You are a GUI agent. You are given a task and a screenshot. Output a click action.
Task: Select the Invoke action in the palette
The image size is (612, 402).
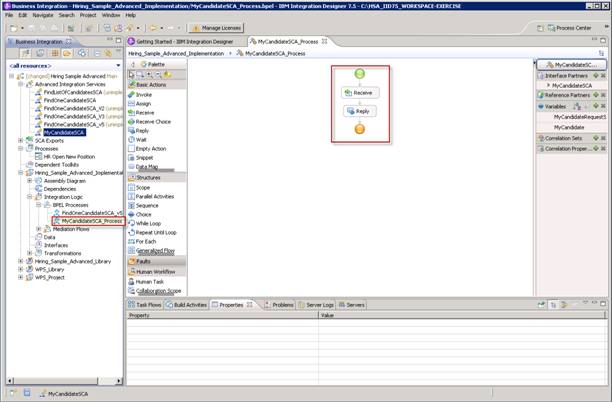pyautogui.click(x=145, y=94)
